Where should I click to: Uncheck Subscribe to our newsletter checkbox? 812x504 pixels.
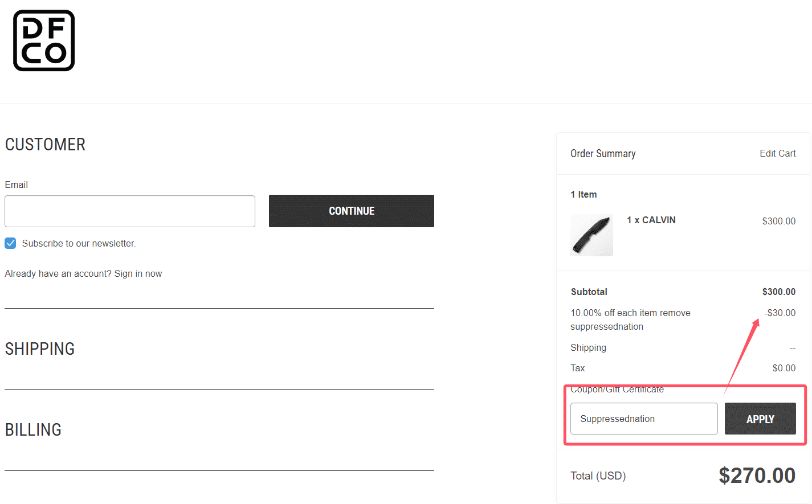click(10, 243)
